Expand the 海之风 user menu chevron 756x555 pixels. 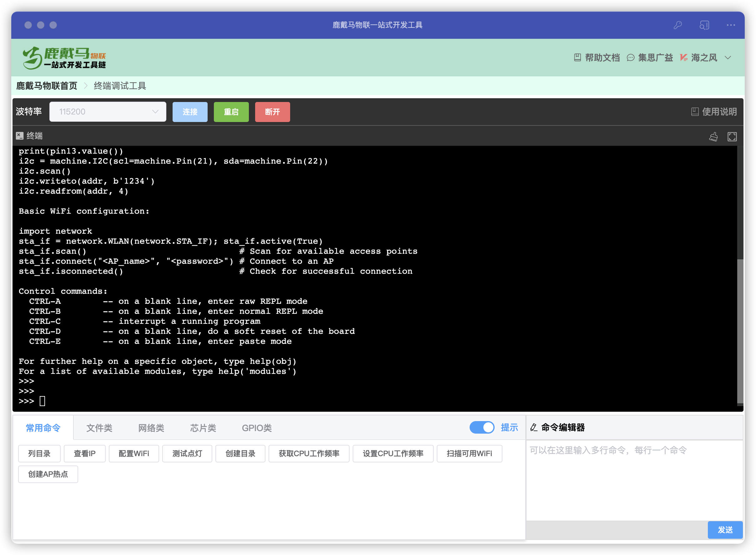(x=728, y=58)
